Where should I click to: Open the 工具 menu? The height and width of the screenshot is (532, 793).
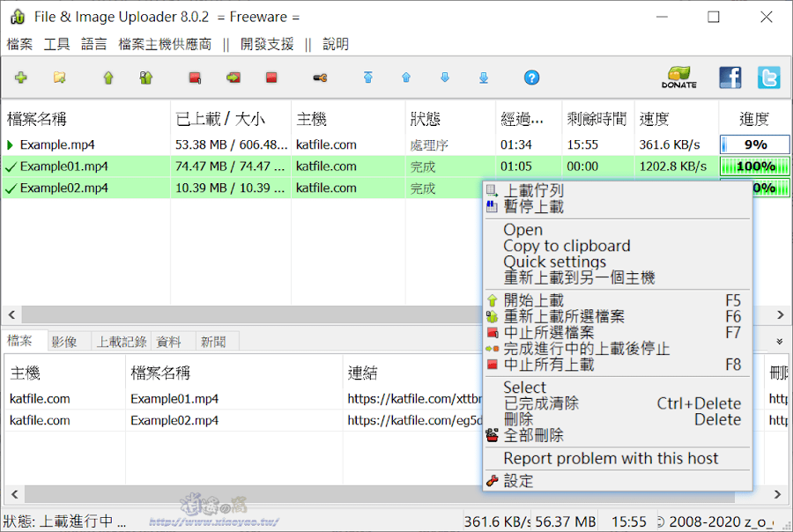point(56,43)
